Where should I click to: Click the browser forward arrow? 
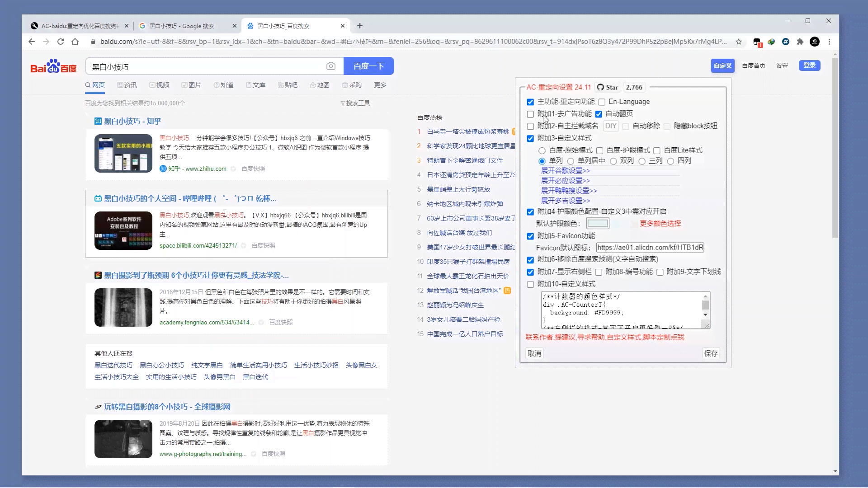[46, 42]
